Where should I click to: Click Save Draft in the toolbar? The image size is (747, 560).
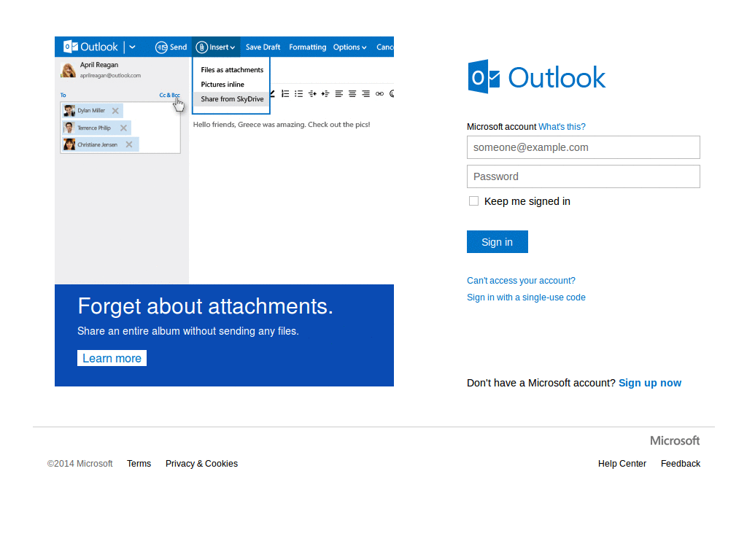coord(263,47)
